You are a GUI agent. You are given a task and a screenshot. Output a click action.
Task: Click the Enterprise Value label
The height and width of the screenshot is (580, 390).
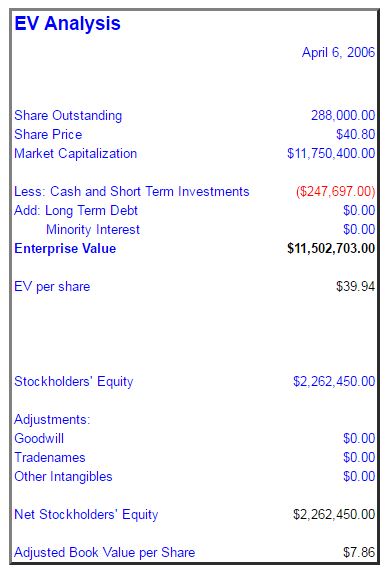click(65, 248)
